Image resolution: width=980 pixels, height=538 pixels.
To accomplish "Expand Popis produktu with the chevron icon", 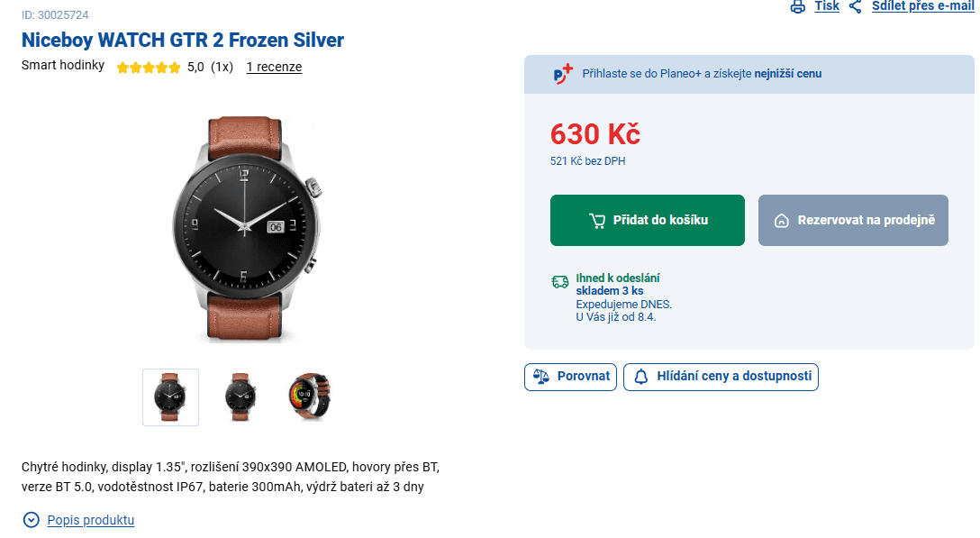I will 32,520.
